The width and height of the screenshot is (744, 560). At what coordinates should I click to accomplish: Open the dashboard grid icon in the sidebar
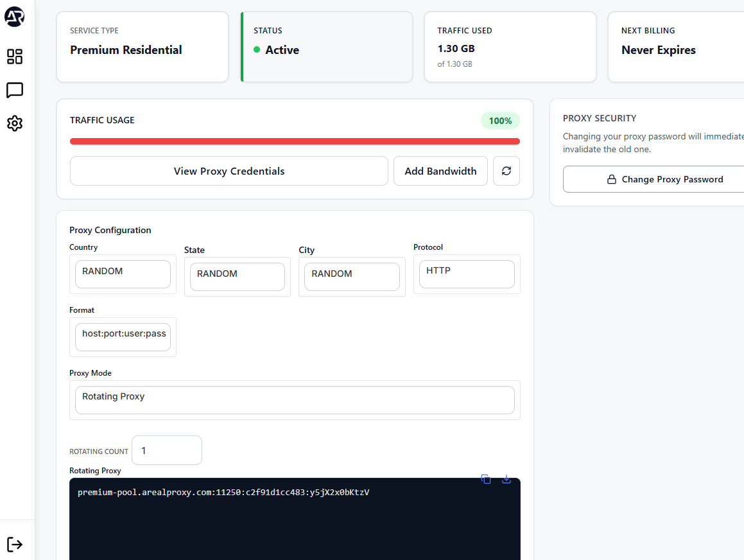coord(15,57)
